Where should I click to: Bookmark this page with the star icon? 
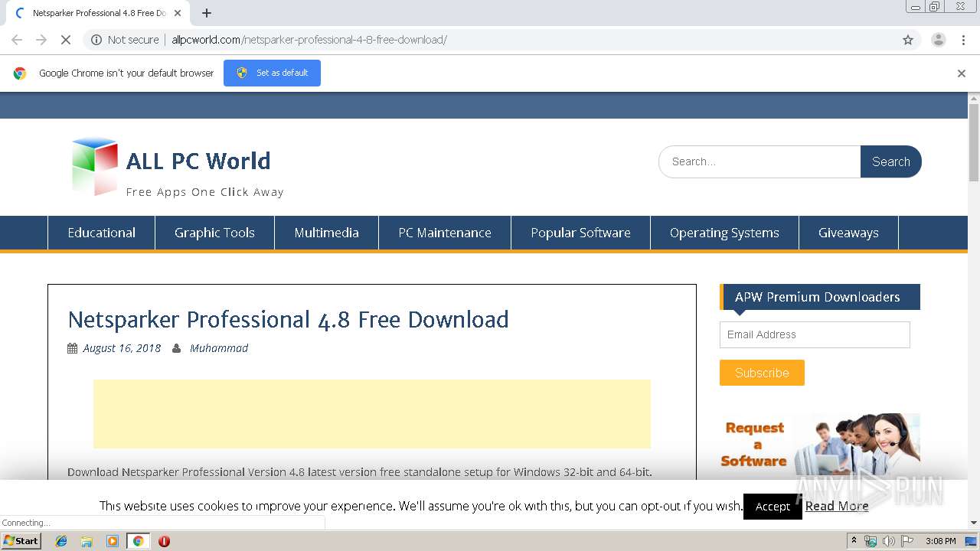[x=908, y=40]
